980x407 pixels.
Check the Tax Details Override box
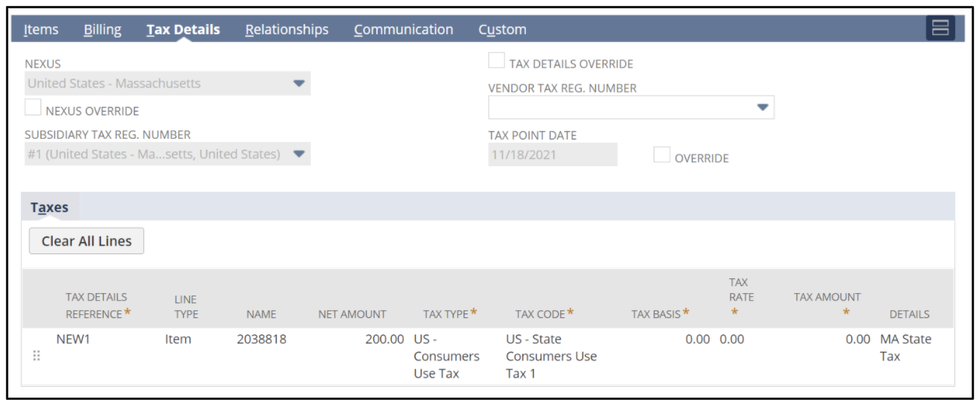tap(496, 61)
